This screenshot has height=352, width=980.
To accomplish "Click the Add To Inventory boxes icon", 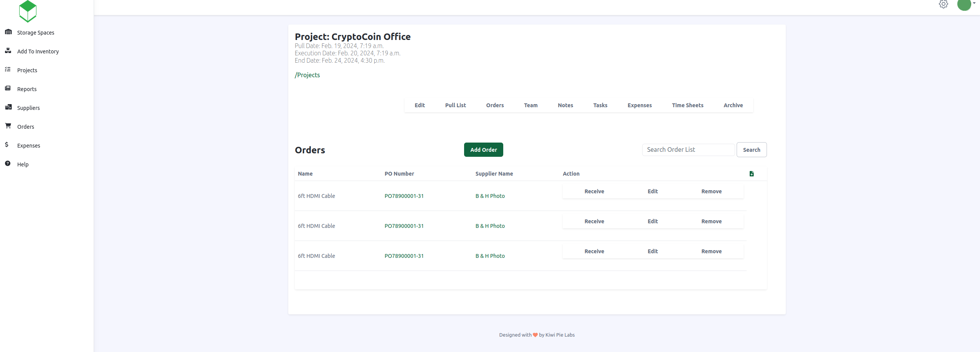I will (8, 51).
